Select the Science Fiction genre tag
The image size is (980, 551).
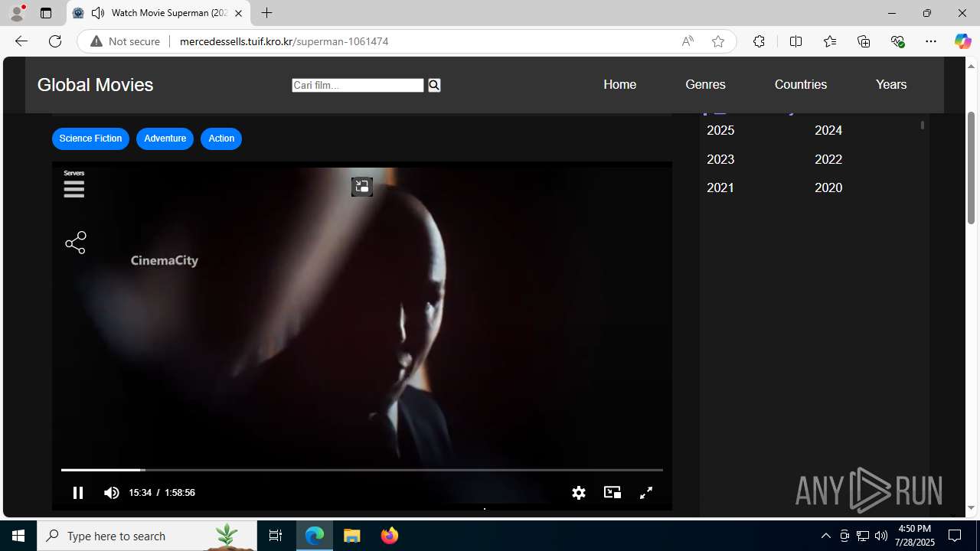90,139
